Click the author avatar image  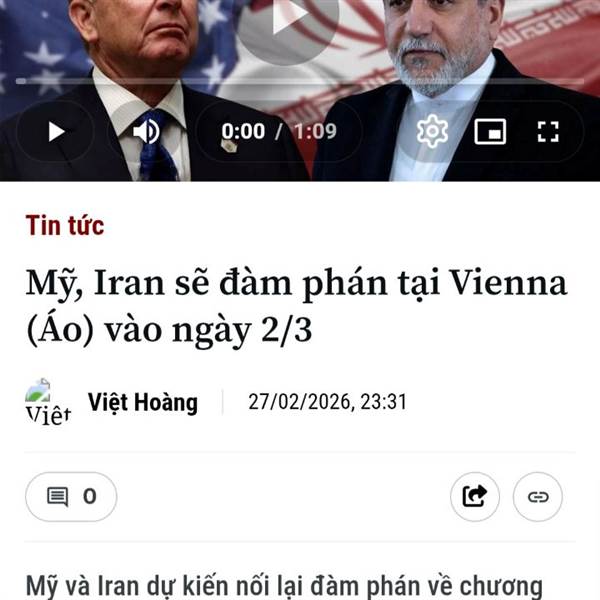click(48, 402)
